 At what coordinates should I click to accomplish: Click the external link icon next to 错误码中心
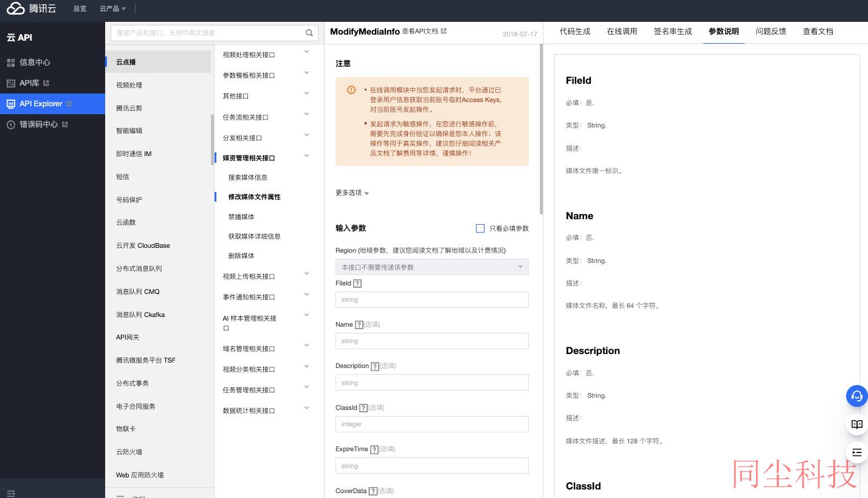(65, 124)
